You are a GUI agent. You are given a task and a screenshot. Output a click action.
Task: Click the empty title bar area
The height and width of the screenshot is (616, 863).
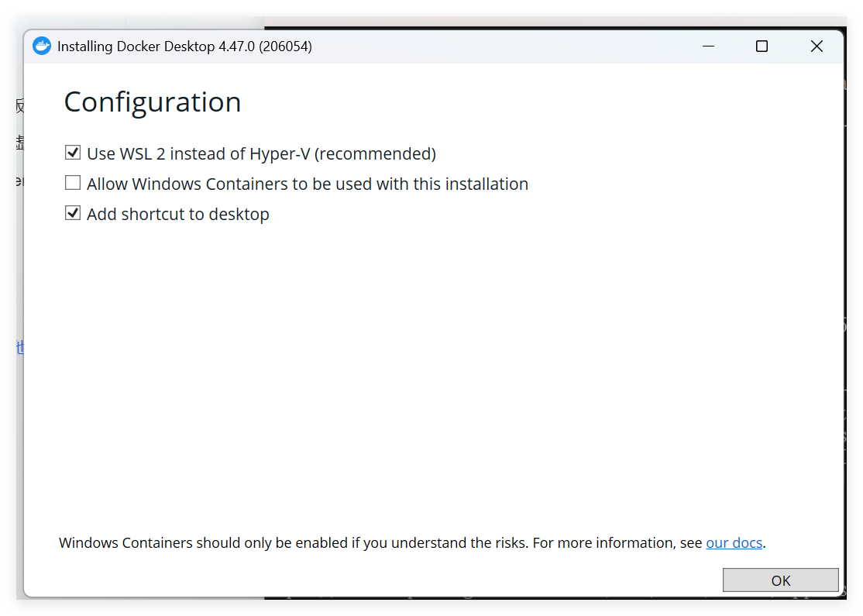tap(504, 46)
